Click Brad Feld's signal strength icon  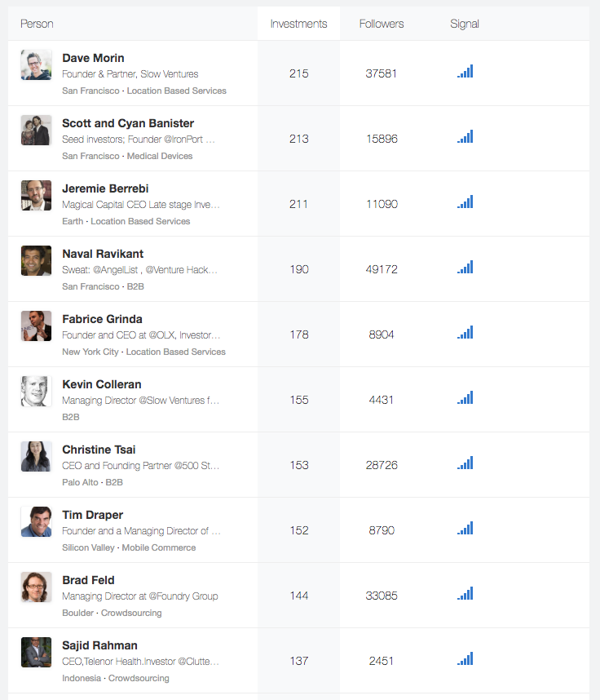coord(465,594)
